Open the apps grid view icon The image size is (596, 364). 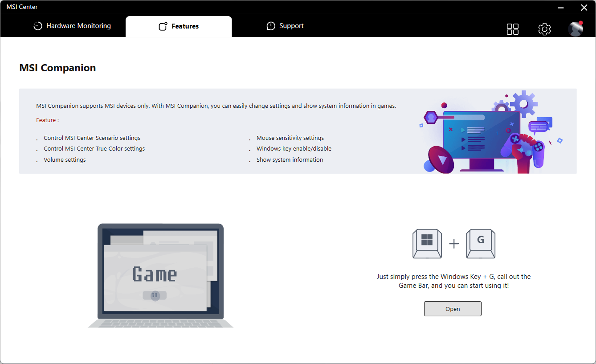[x=513, y=29]
